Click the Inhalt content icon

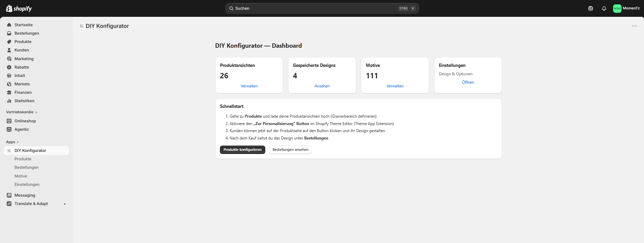(9, 76)
